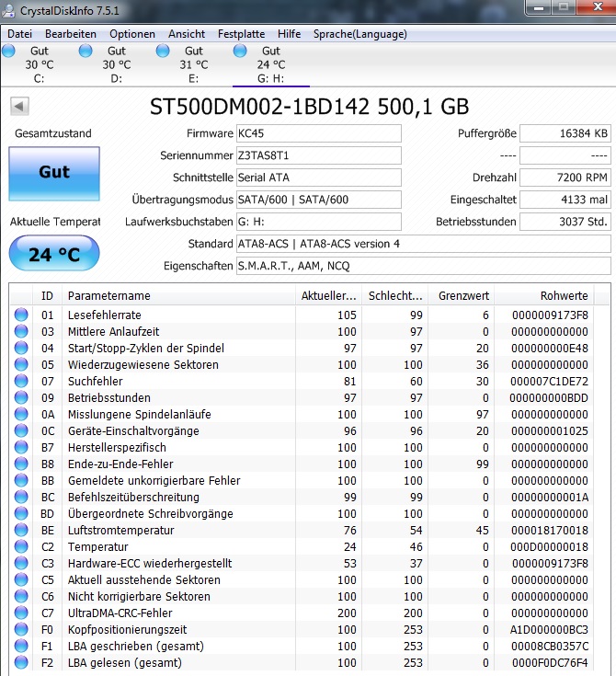Click the Eigenschaften field S.M.A.R.T., AAM, NCQ

423,266
